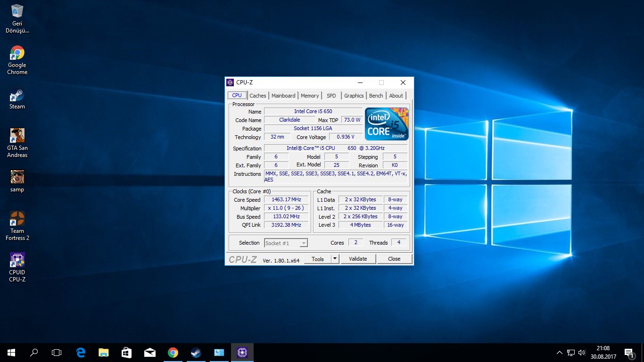Switch to the Memory tab
Image resolution: width=644 pixels, height=362 pixels.
(310, 96)
